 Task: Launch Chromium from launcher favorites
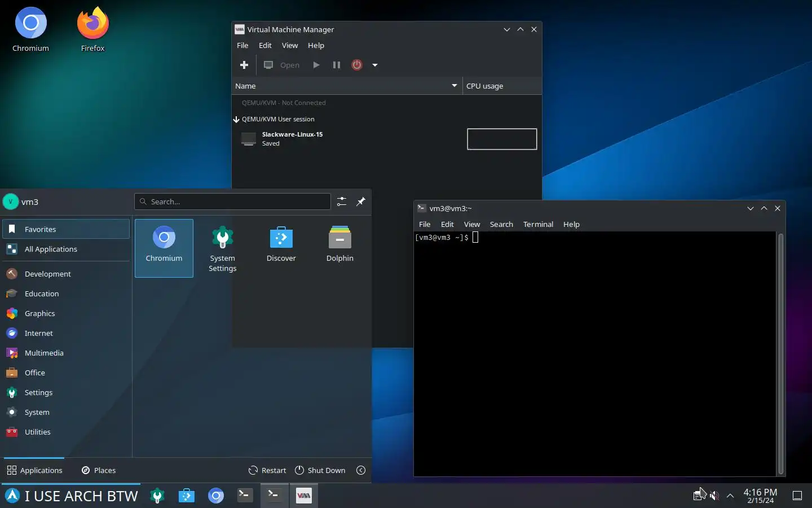click(x=164, y=248)
